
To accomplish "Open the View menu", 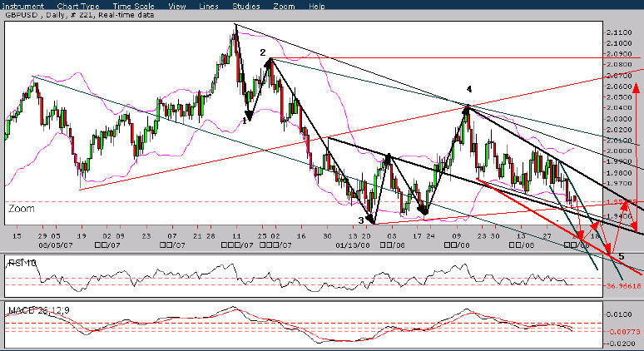I will point(177,6).
